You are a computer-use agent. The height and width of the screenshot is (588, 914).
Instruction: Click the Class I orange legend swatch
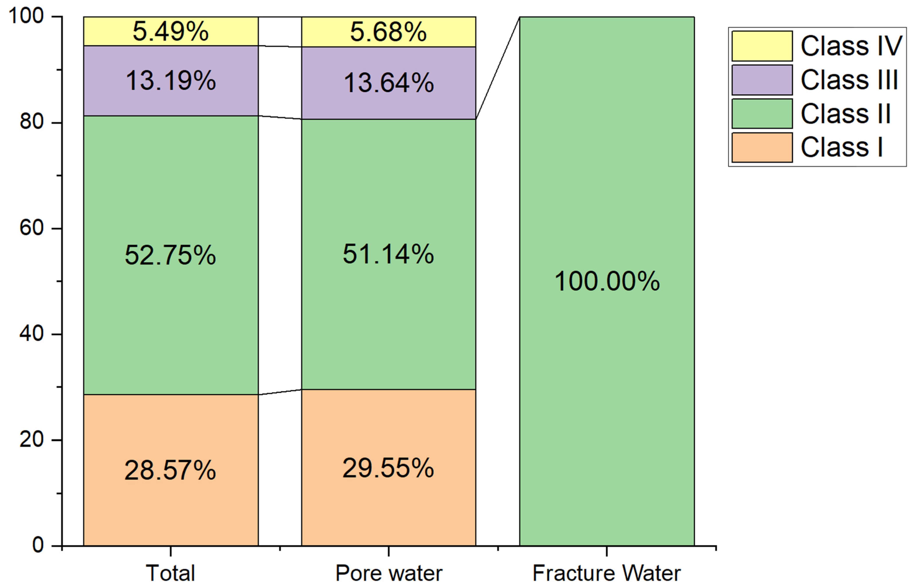[x=762, y=147]
